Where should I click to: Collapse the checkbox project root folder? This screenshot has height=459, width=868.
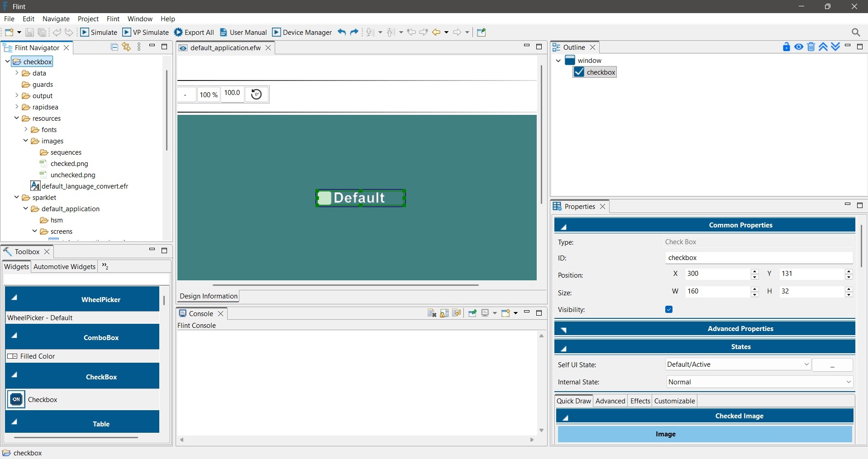(7, 61)
